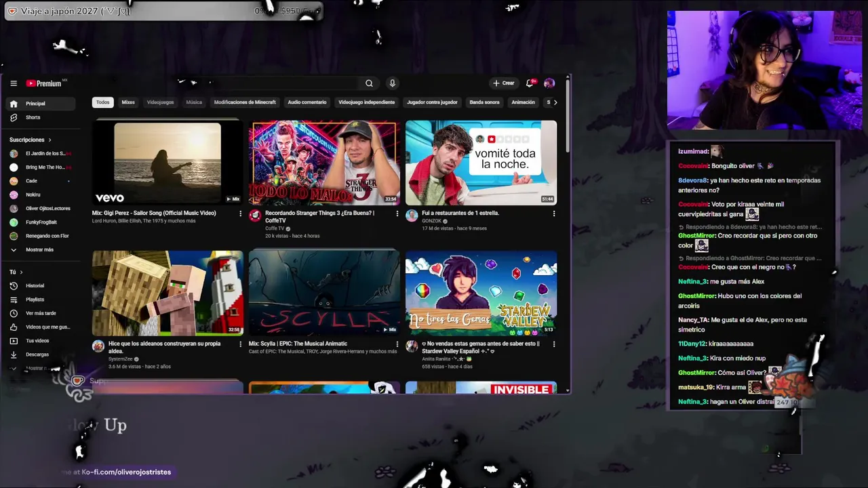Click the YouTube Premium logo
Image resolution: width=868 pixels, height=488 pixels.
[44, 83]
